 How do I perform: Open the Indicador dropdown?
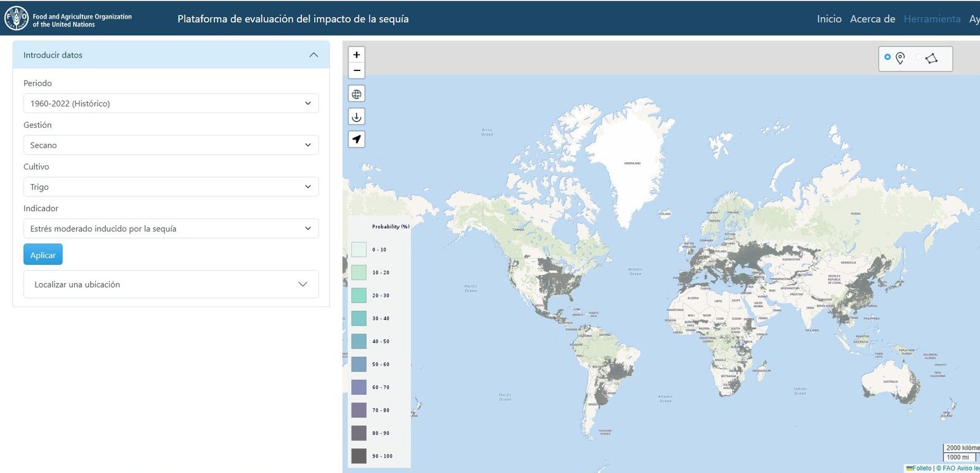[171, 228]
